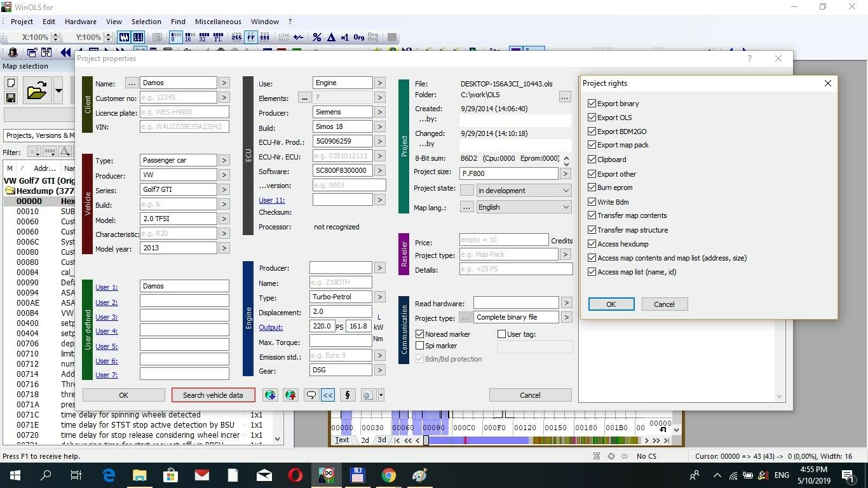Click the save floppy icon in Map selection
Viewport: 868px width, 488px height.
coord(11,98)
